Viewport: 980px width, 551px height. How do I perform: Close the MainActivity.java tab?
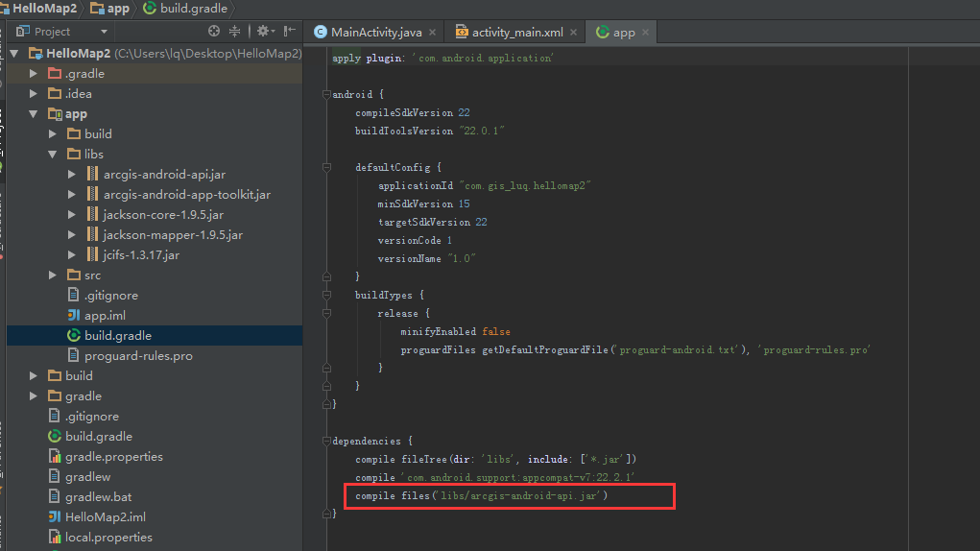coord(432,33)
